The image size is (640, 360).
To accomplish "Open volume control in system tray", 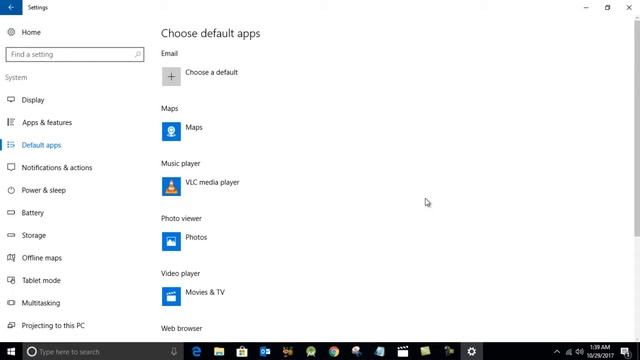I will click(579, 351).
